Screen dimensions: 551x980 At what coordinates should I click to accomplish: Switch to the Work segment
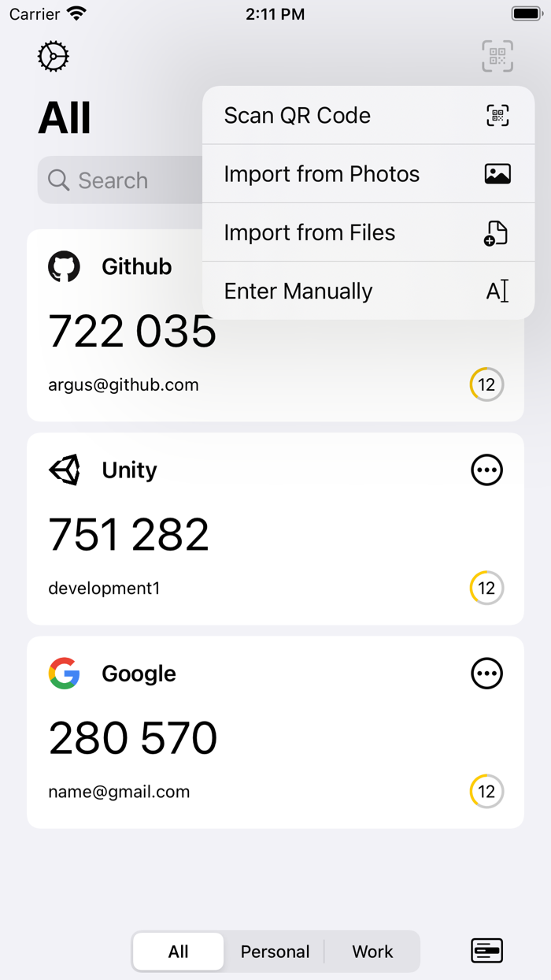click(x=372, y=952)
